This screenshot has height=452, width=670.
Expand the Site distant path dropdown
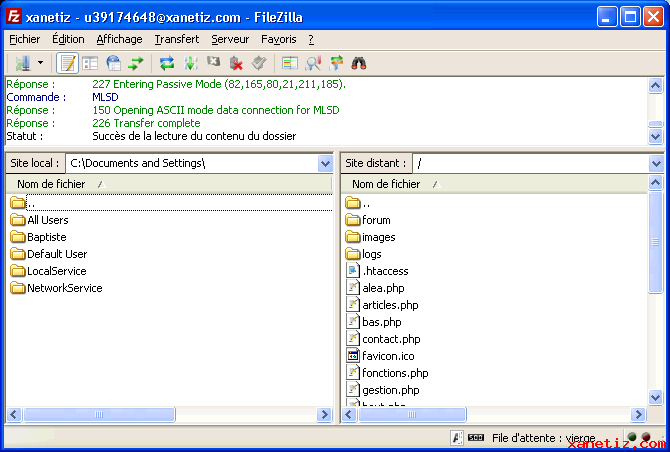pos(656,163)
